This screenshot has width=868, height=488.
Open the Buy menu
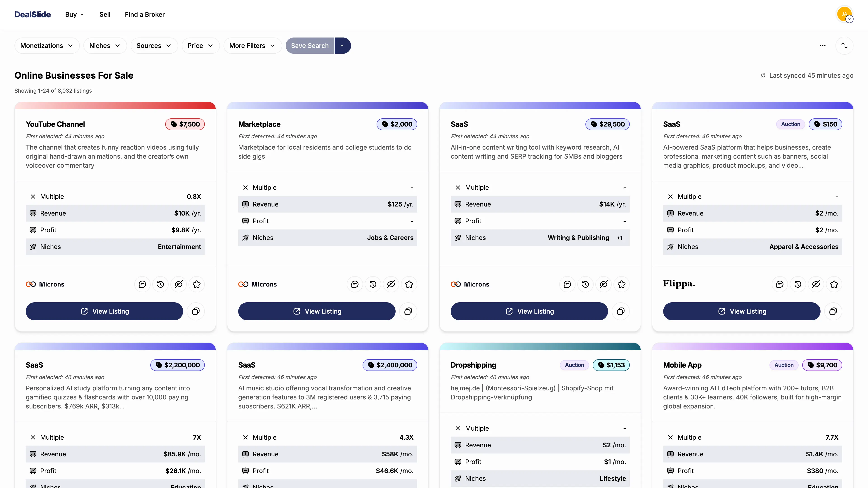[74, 14]
